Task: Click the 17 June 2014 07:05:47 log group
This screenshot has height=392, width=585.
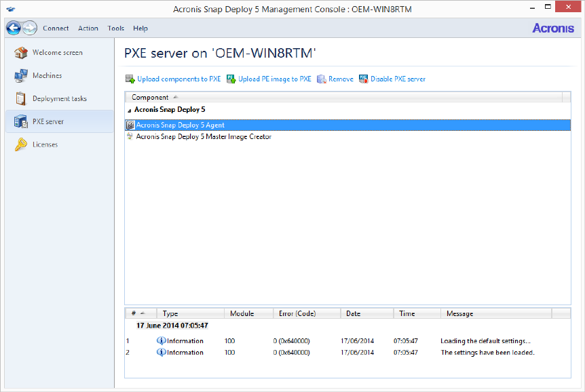Action: tap(172, 326)
